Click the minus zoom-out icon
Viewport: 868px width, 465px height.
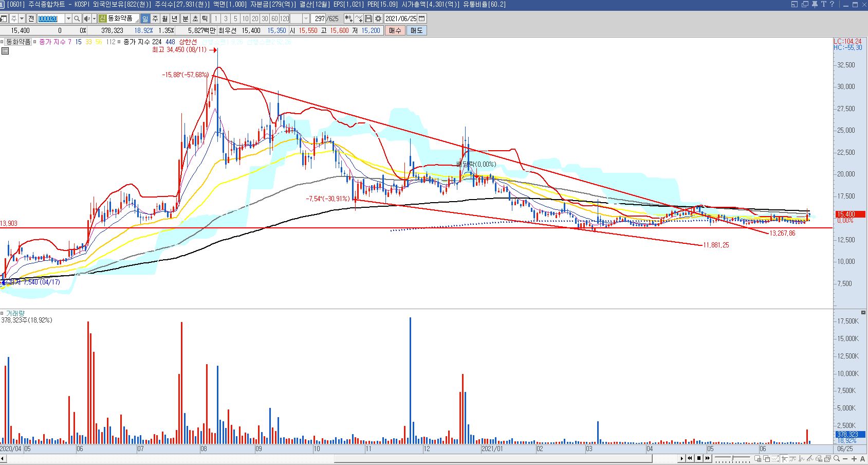[845, 458]
